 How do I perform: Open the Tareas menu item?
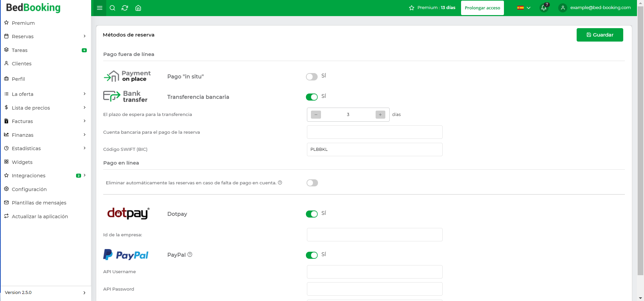coord(46,50)
